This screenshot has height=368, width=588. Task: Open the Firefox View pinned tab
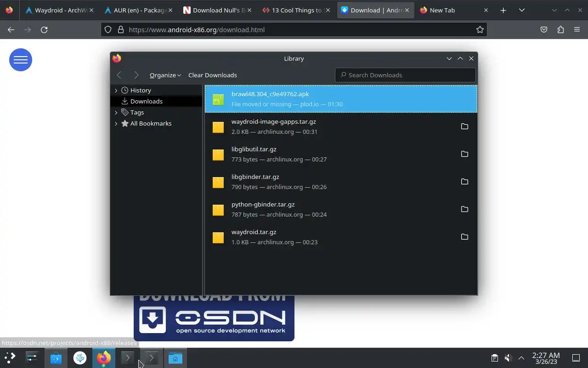9,10
